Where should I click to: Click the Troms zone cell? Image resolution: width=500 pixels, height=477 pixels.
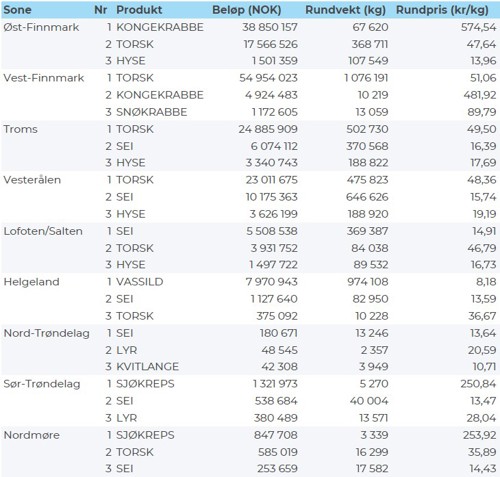20,129
